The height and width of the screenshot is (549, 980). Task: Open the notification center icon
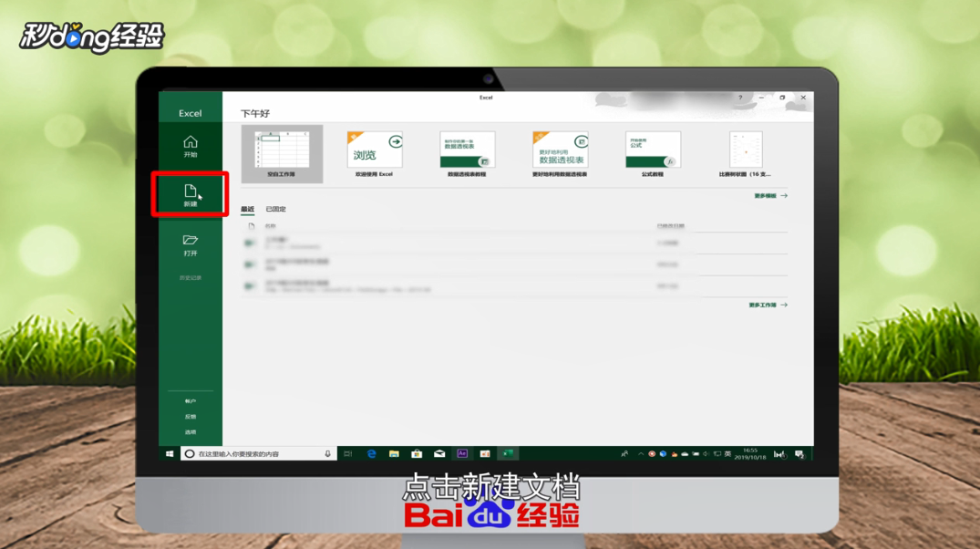[799, 454]
